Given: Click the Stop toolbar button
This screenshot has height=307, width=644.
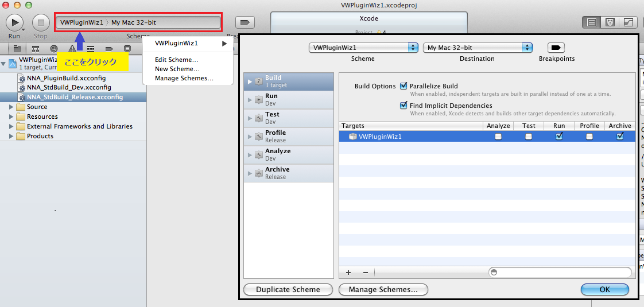Looking at the screenshot, I should (x=41, y=22).
